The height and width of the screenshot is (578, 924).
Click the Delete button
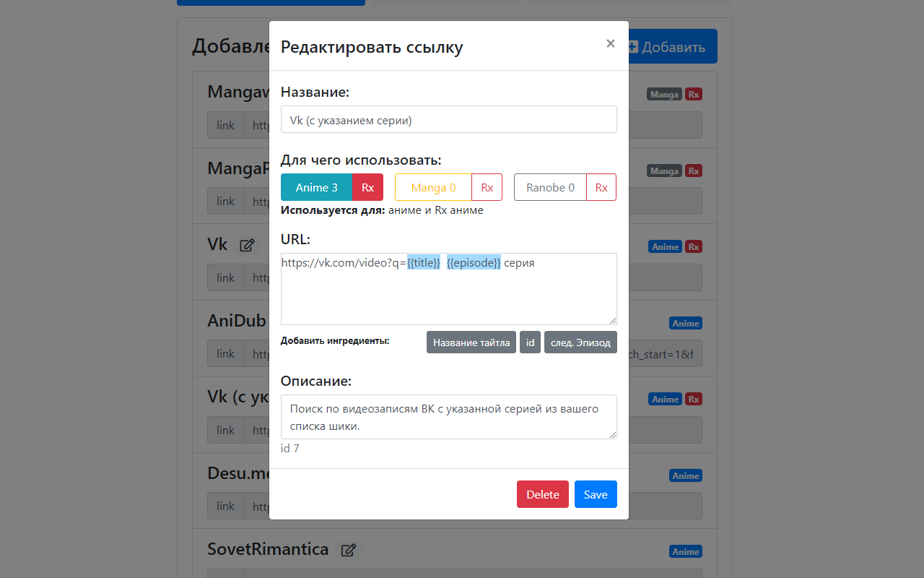[543, 494]
